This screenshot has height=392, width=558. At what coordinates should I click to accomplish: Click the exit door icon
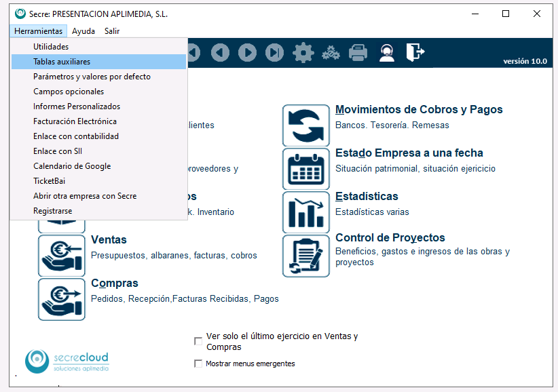[x=415, y=52]
